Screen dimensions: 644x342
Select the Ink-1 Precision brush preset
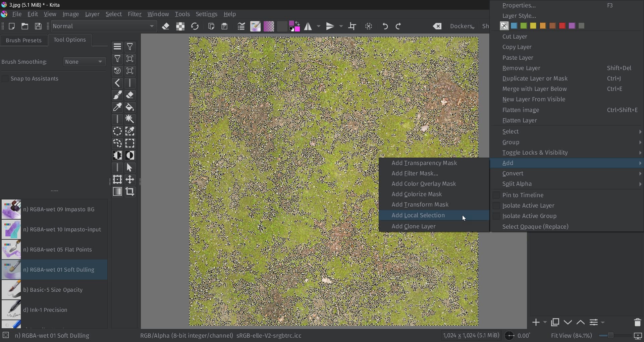click(x=48, y=310)
